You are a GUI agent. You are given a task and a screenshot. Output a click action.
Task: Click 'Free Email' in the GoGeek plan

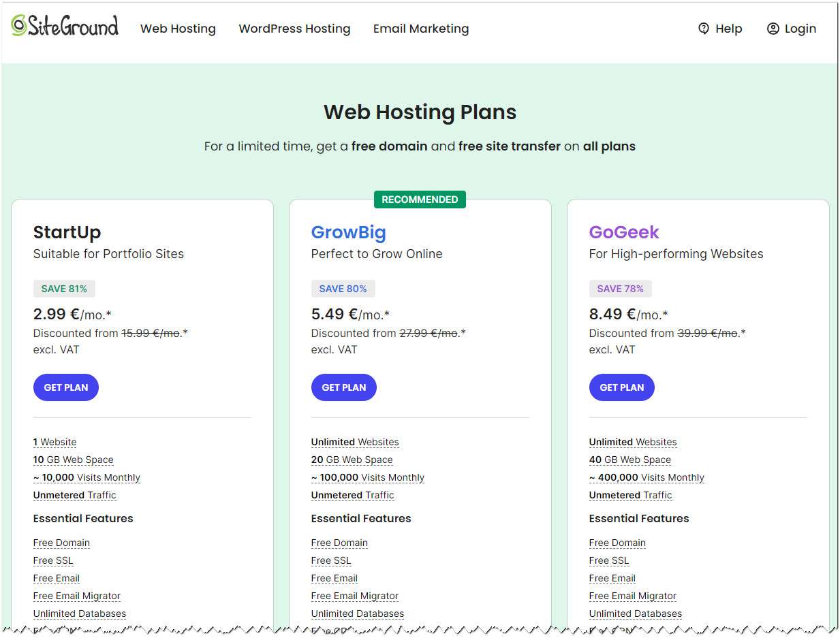point(612,578)
